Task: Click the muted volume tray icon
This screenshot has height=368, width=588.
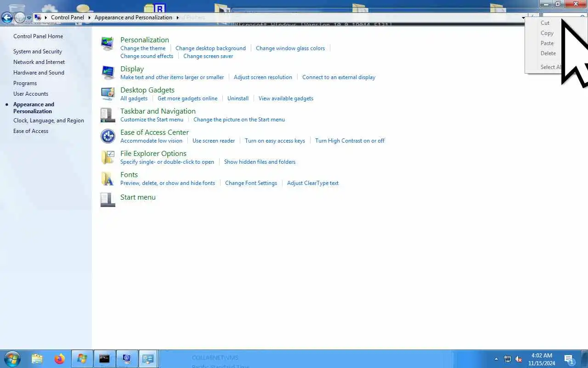Action: click(519, 359)
